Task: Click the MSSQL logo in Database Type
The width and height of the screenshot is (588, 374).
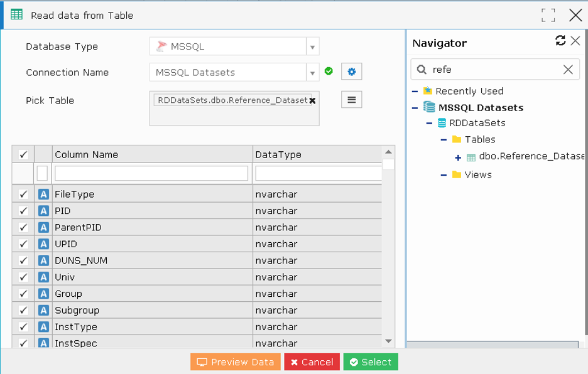Action: [161, 46]
